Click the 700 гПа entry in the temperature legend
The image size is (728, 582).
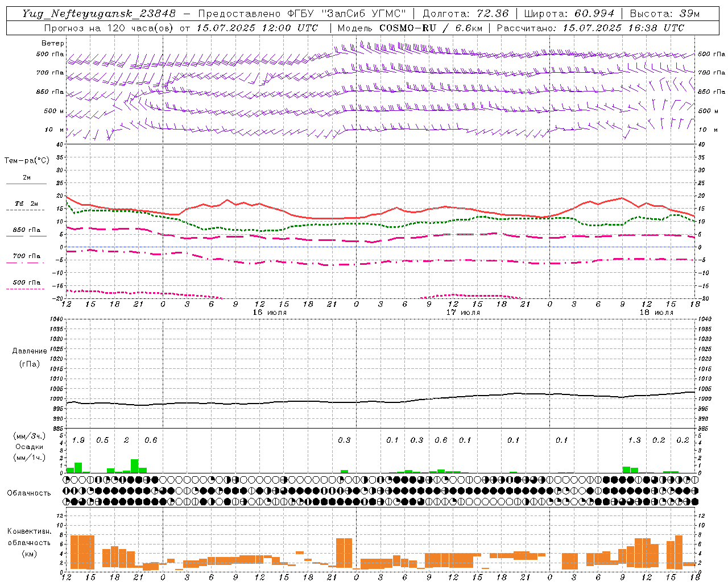[26, 256]
